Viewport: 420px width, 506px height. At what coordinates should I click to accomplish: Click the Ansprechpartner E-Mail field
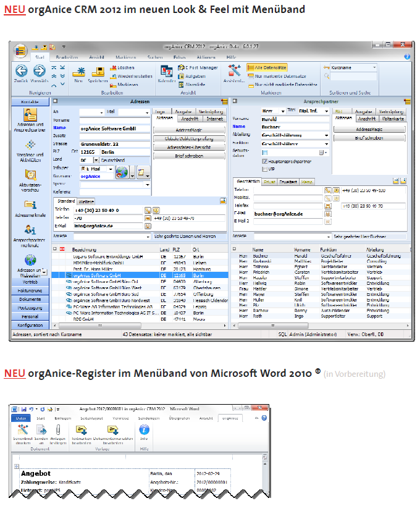click(x=288, y=214)
